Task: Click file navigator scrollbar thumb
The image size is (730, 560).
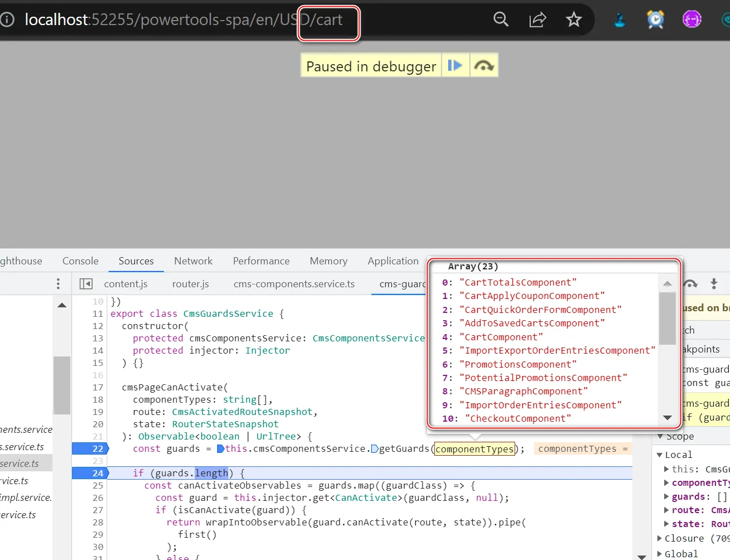Action: pyautogui.click(x=62, y=385)
